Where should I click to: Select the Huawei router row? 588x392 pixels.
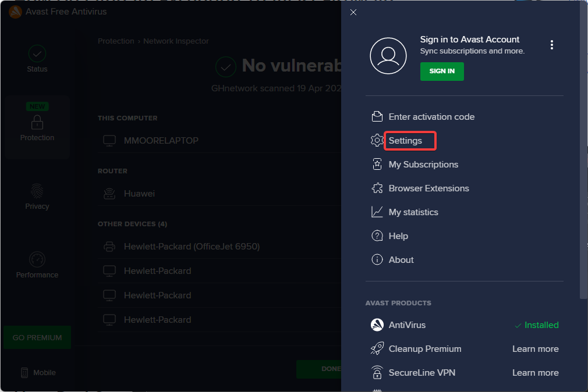click(219, 194)
